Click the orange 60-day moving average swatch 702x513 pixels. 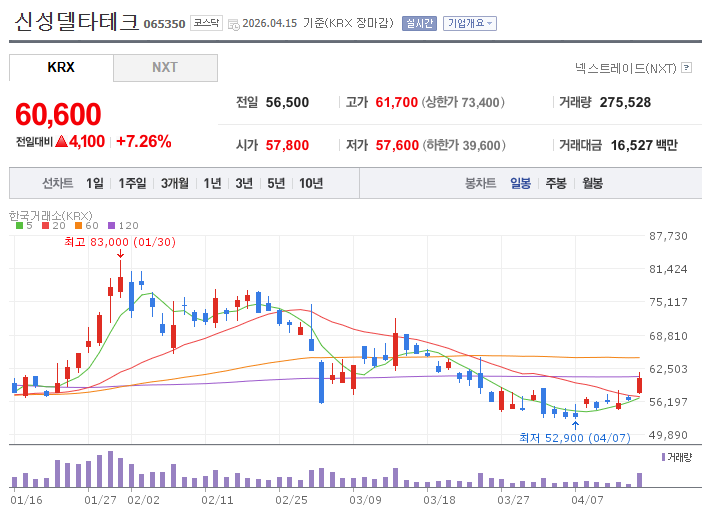pyautogui.click(x=78, y=226)
